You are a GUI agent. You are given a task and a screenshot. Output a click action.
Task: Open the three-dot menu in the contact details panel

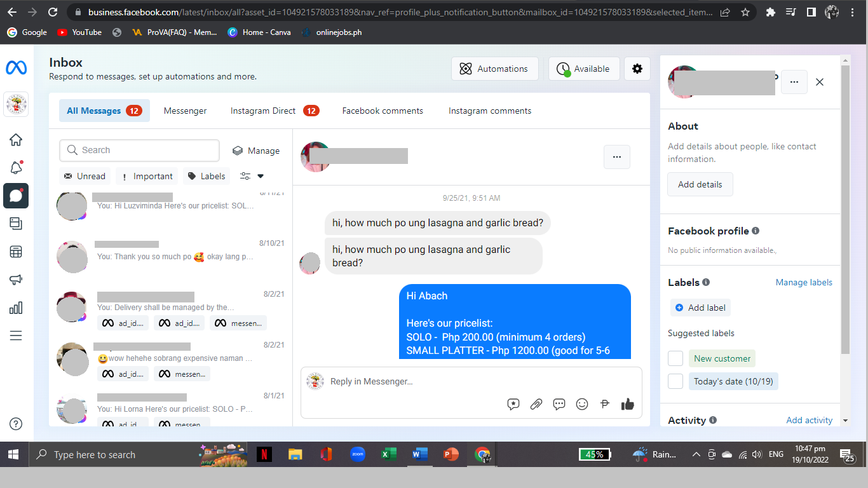coord(794,82)
